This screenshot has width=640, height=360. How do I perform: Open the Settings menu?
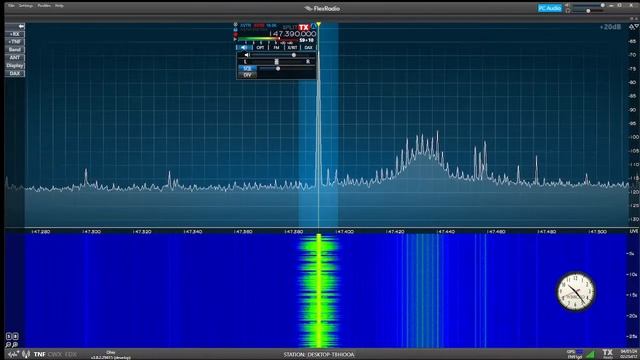pos(26,6)
